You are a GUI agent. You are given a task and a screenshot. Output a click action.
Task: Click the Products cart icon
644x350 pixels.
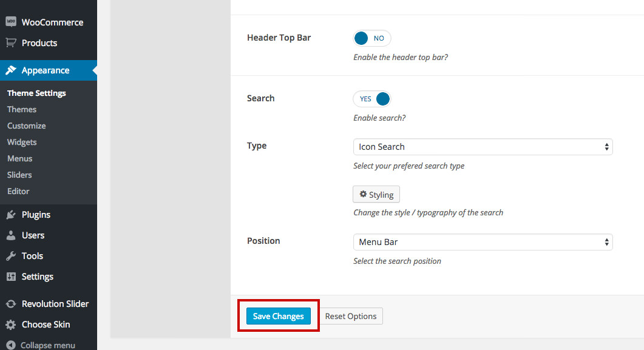[11, 42]
